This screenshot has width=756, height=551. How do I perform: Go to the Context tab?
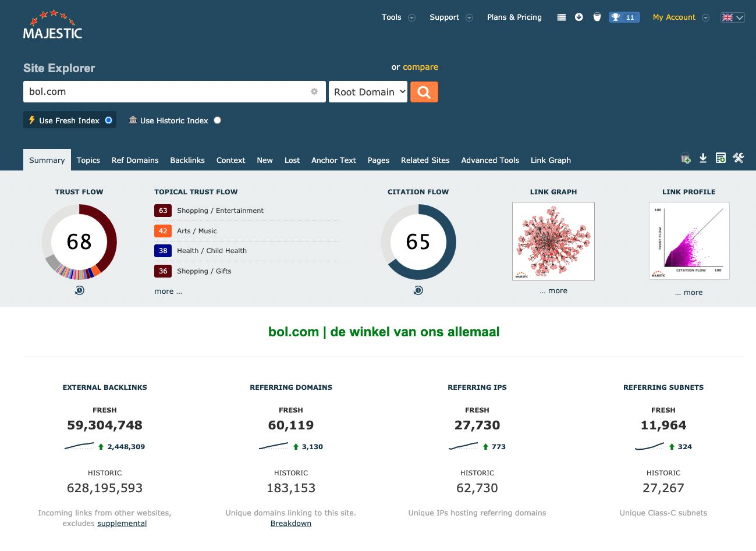231,160
